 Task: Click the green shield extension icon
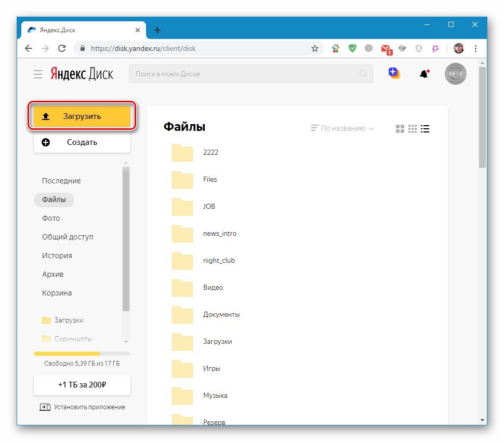click(x=352, y=48)
